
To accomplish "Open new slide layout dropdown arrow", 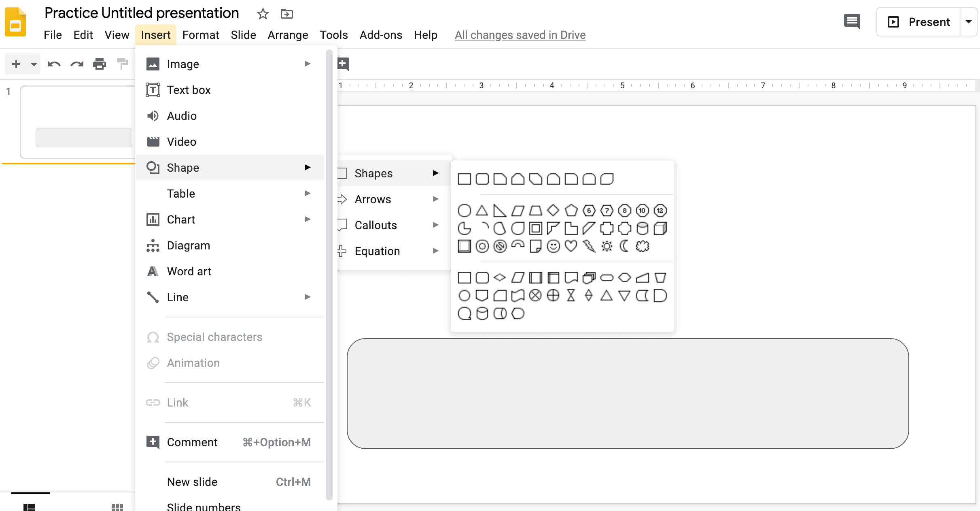I will [34, 64].
